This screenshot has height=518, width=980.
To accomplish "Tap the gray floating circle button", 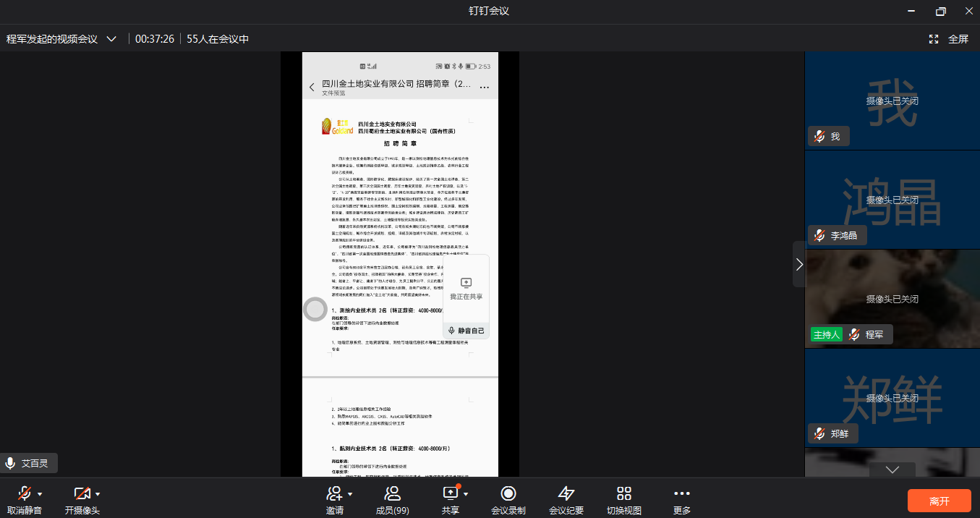I will coord(315,310).
